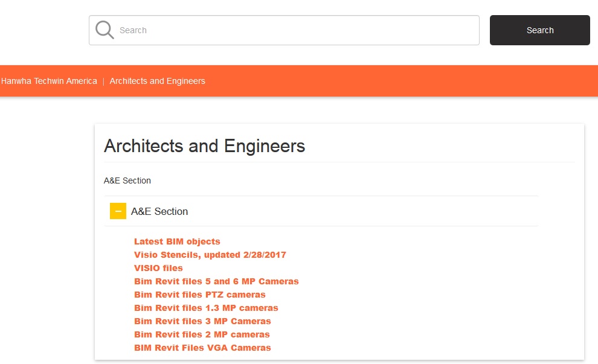Select Bim Revit files 2 MP cameras
This screenshot has width=598, height=364.
tap(202, 334)
